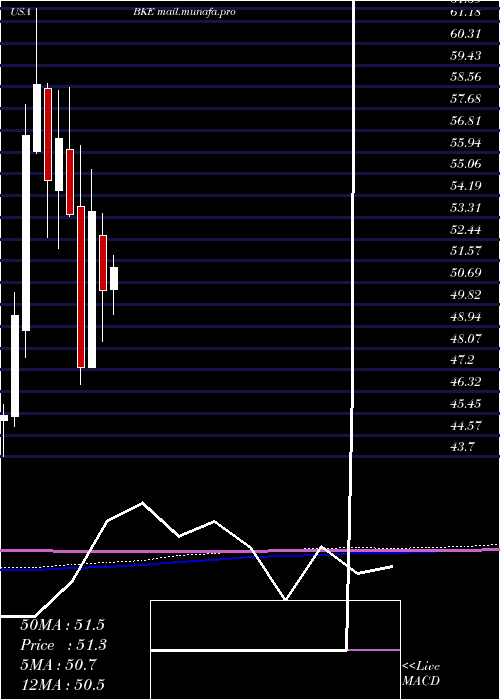The width and height of the screenshot is (500, 700).
Task: Click the 55.06 price axis label
Action: [x=466, y=164]
